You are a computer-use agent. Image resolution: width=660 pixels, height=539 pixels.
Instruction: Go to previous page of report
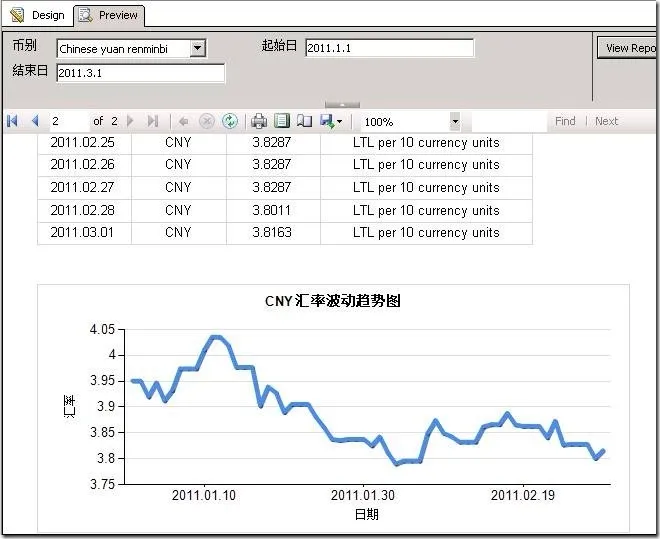point(35,121)
